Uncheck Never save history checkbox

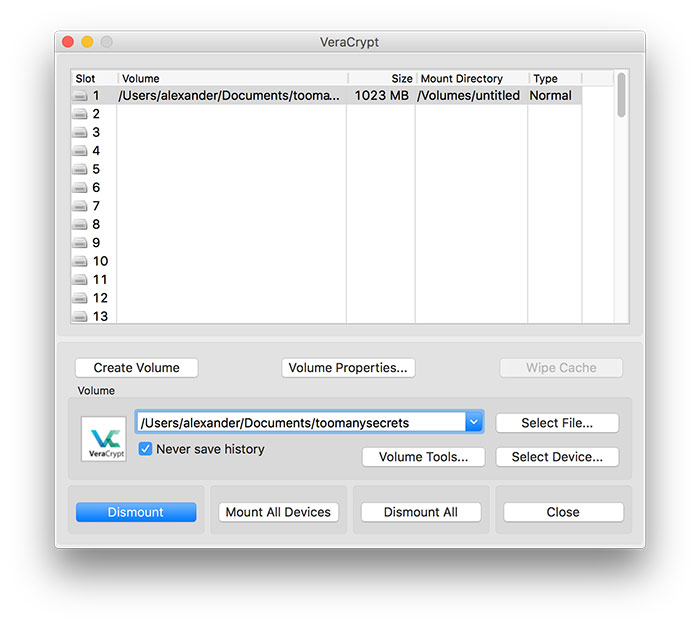pyautogui.click(x=145, y=449)
